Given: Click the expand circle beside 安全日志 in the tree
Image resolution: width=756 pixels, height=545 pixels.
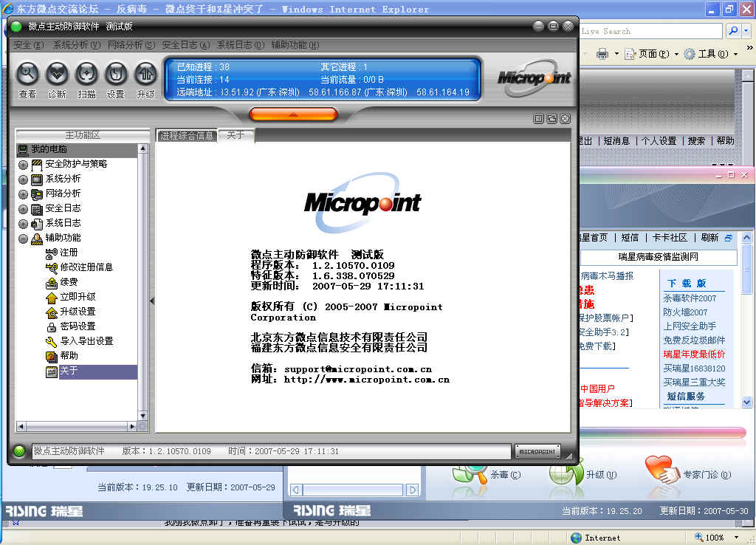Looking at the screenshot, I should (23, 209).
